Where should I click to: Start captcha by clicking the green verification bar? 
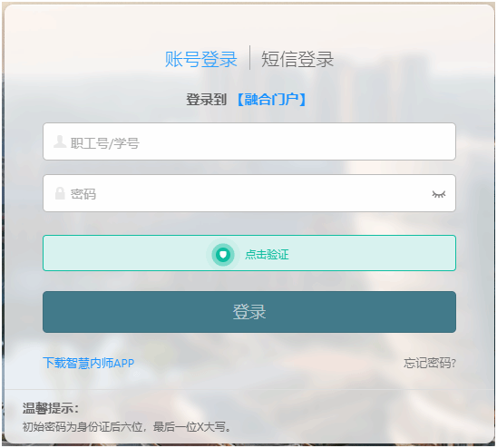(x=249, y=253)
